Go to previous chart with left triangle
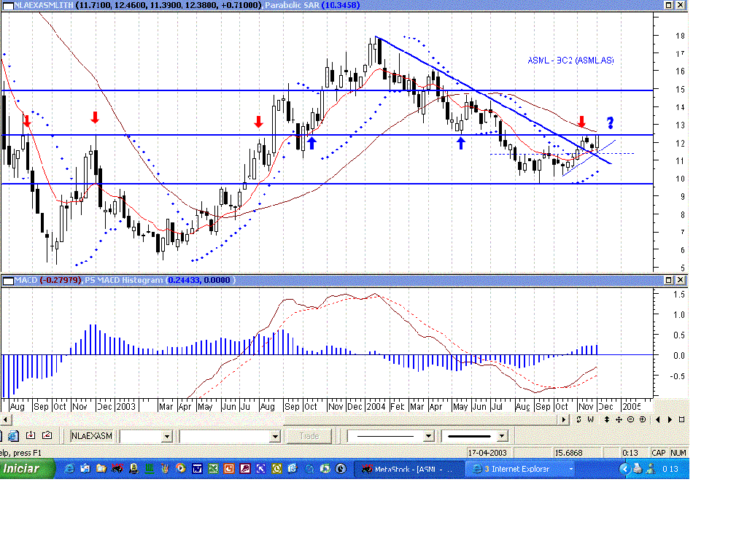 658,419
